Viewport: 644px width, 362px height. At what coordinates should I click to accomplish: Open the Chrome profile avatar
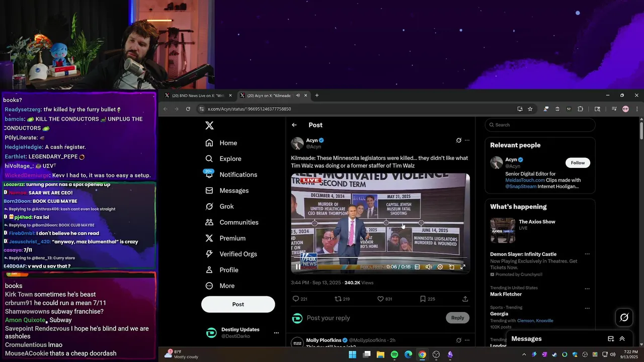(625, 109)
